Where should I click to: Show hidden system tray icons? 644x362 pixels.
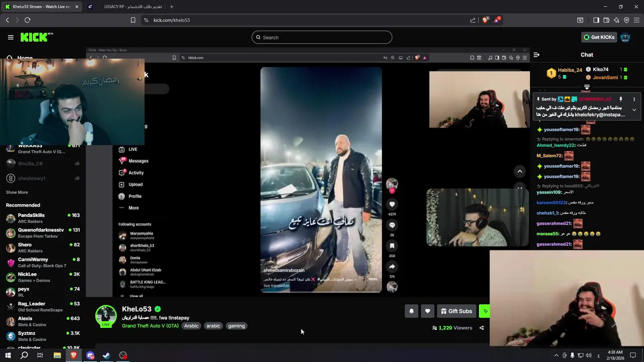click(x=556, y=355)
